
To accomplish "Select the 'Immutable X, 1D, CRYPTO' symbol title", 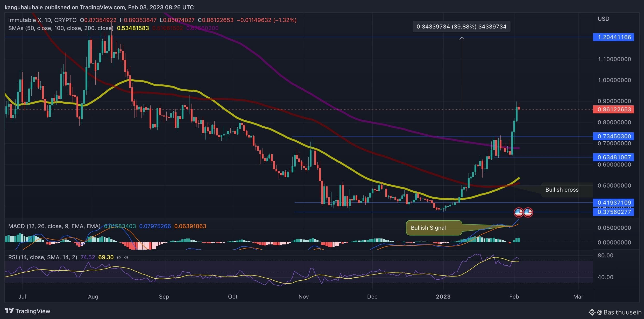I will point(42,20).
